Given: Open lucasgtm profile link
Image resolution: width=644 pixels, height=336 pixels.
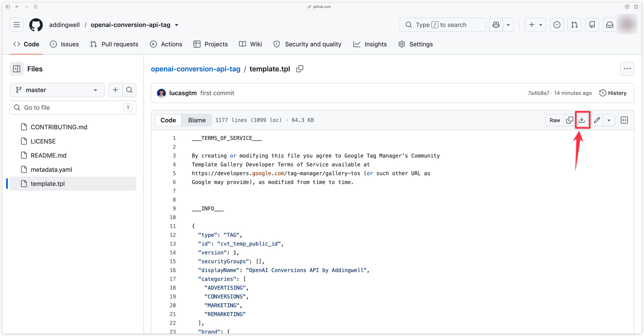Looking at the screenshot, I should (183, 93).
